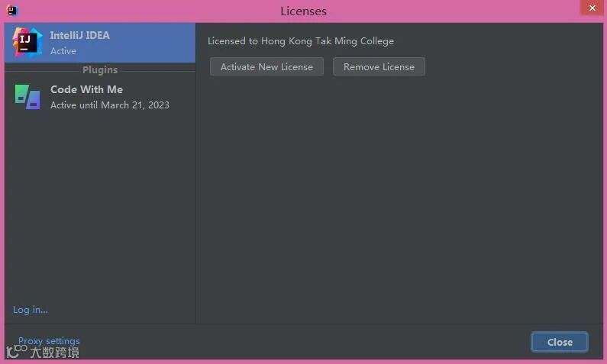
Task: Click the 'Plugins' section header
Action: [100, 70]
